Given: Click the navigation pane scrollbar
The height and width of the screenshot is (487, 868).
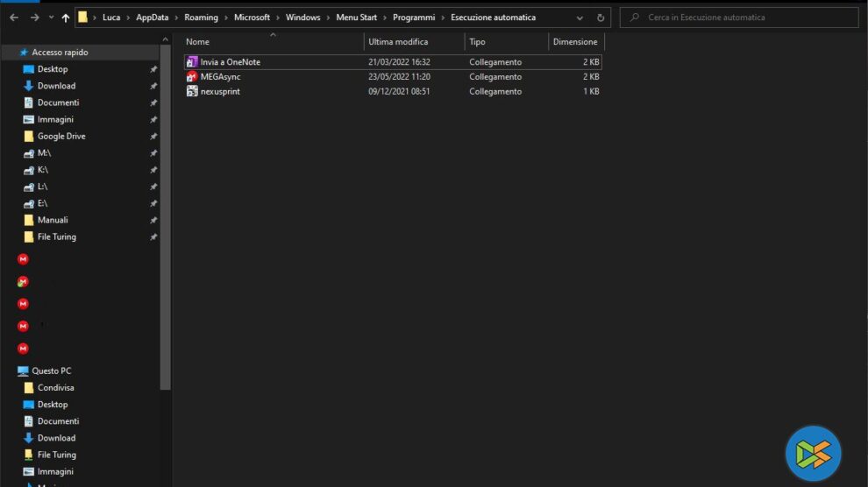Looking at the screenshot, I should (165, 217).
